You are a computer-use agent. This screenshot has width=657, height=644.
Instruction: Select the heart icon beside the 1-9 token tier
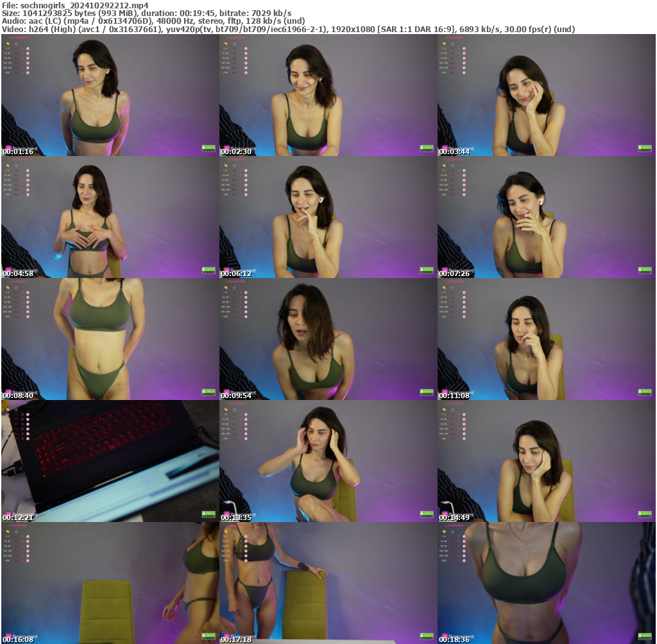(28, 49)
